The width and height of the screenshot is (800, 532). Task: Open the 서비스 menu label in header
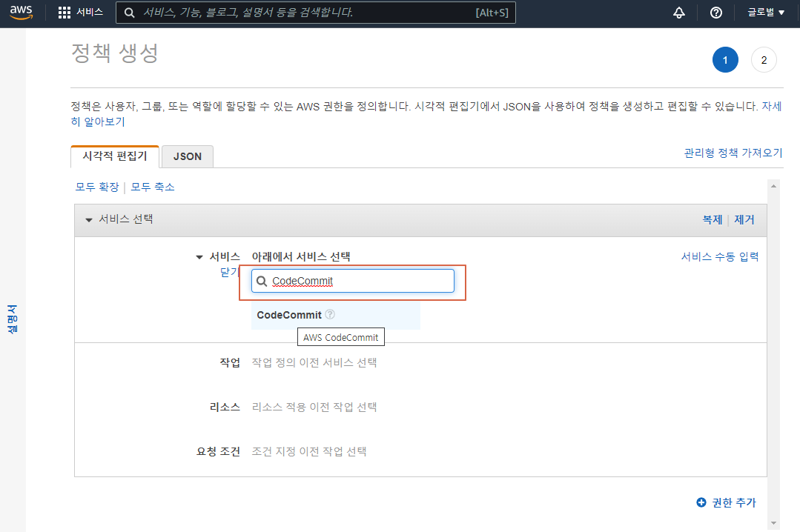[90, 13]
